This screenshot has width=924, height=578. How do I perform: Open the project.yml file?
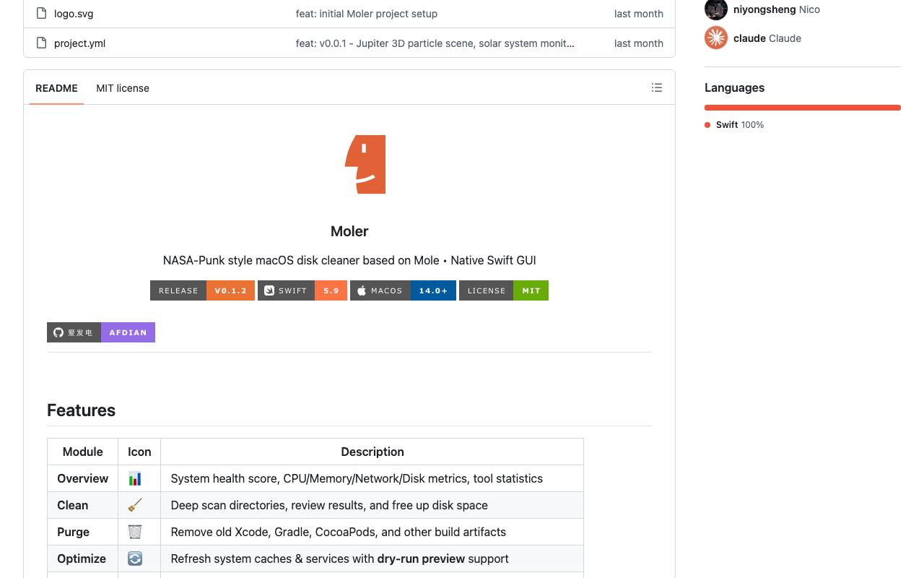coord(79,43)
